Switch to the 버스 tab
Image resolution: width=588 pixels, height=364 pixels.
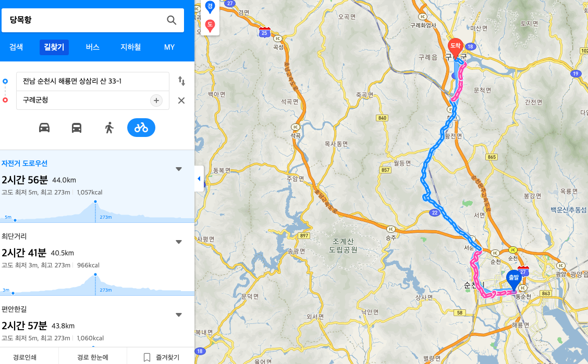tap(92, 47)
